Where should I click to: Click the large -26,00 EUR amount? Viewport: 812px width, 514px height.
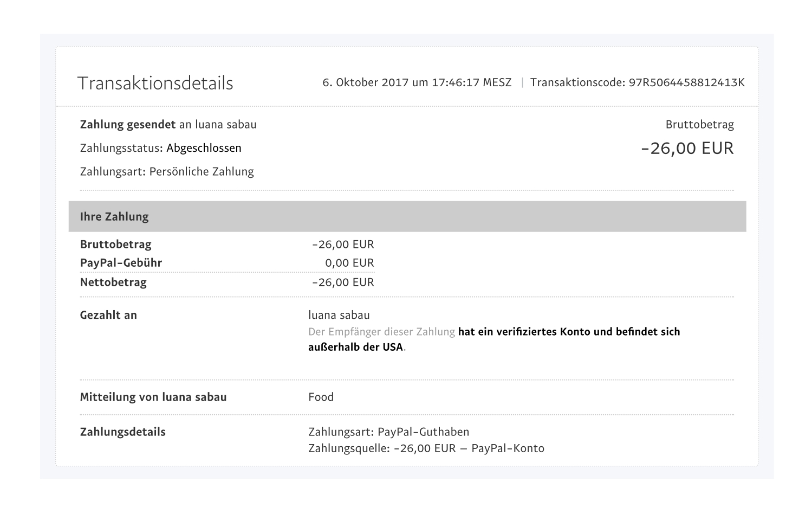(x=687, y=148)
